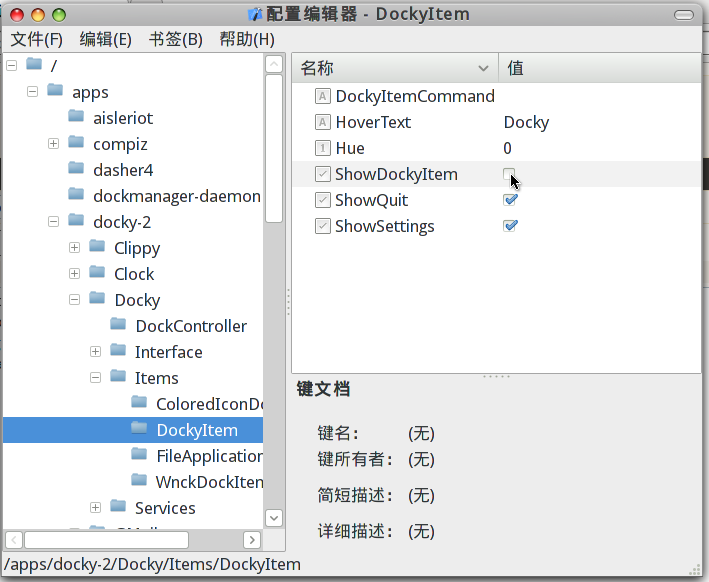Screen dimensions: 709x582
Task: Click the tree scroll down arrow
Action: coord(274,518)
